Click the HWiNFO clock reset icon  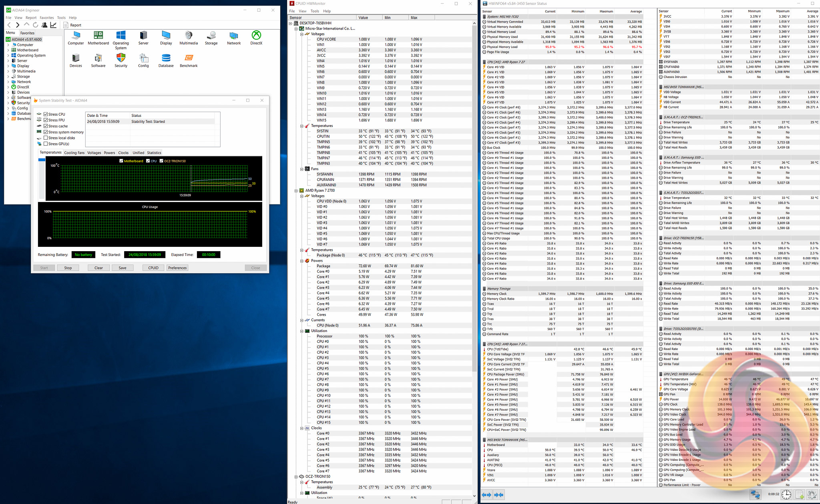click(x=786, y=495)
